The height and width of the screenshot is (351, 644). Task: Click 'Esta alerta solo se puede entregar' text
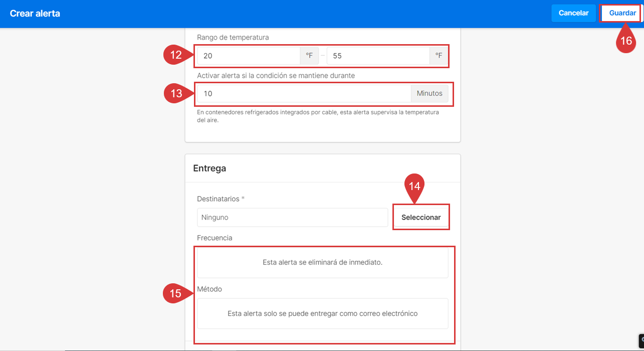(x=323, y=313)
